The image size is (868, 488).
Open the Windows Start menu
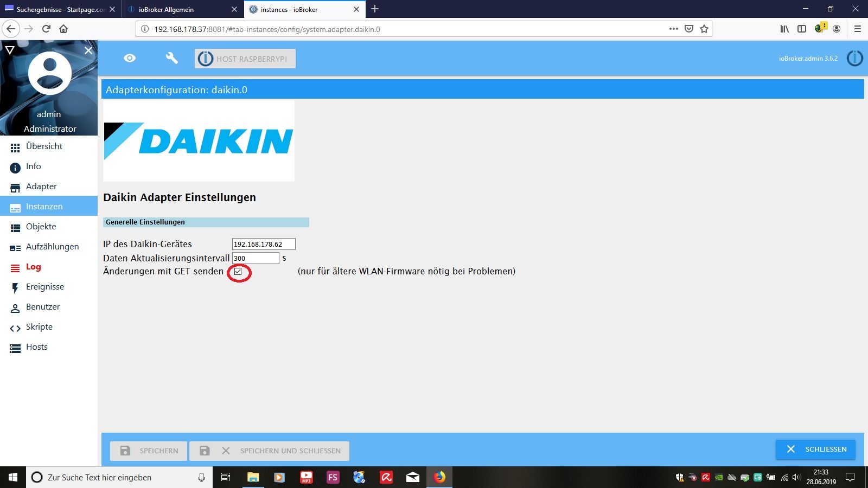[x=13, y=477]
